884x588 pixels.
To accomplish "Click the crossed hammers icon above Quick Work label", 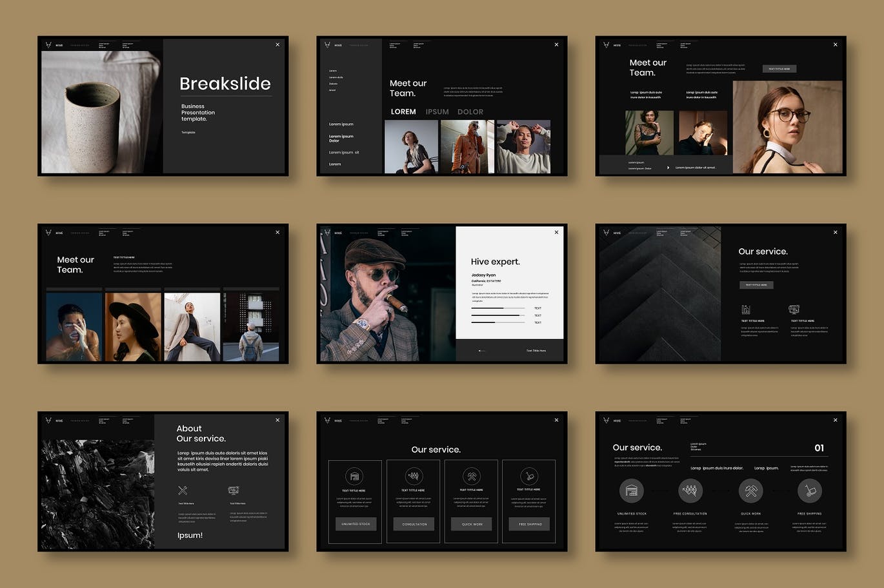I will (x=750, y=491).
